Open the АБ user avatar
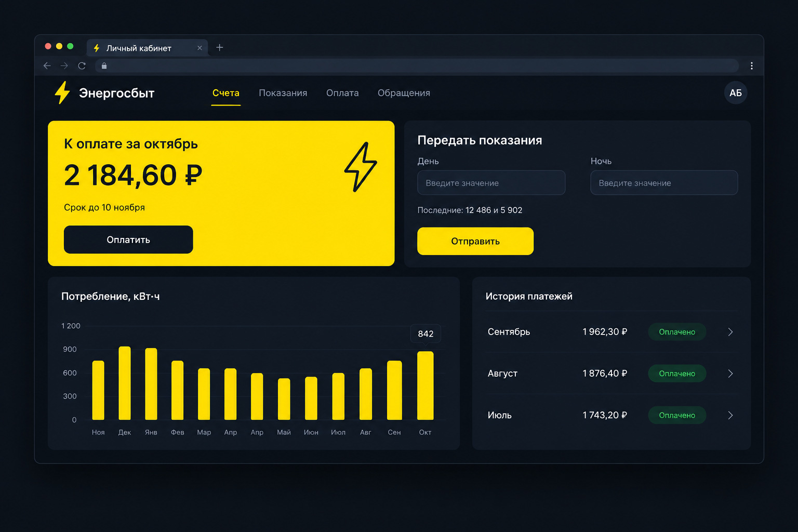Image resolution: width=798 pixels, height=532 pixels. 736,93
